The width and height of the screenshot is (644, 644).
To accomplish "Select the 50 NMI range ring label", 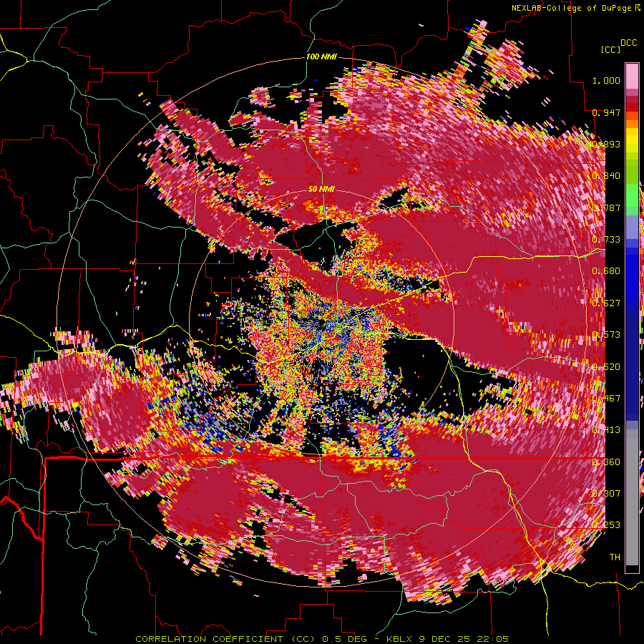I will pyautogui.click(x=321, y=190).
